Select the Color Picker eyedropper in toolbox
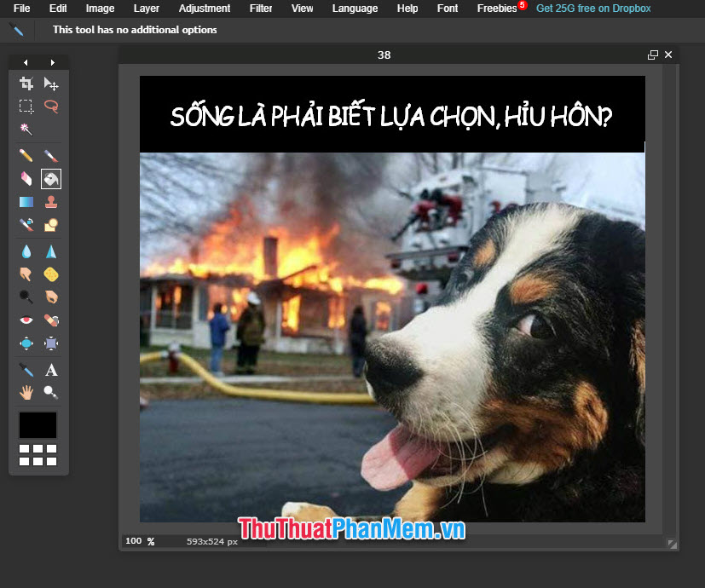 pyautogui.click(x=26, y=370)
